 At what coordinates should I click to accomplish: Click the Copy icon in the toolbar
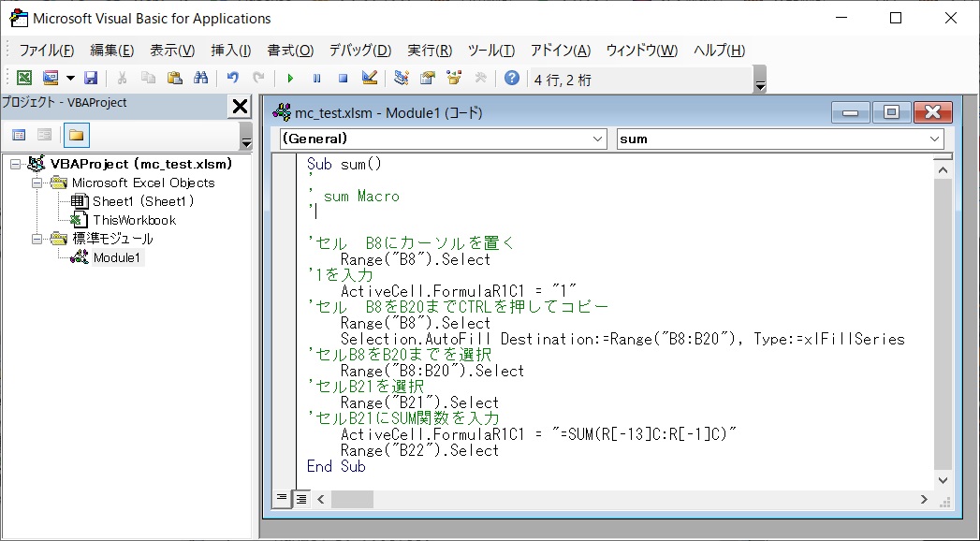coord(148,78)
